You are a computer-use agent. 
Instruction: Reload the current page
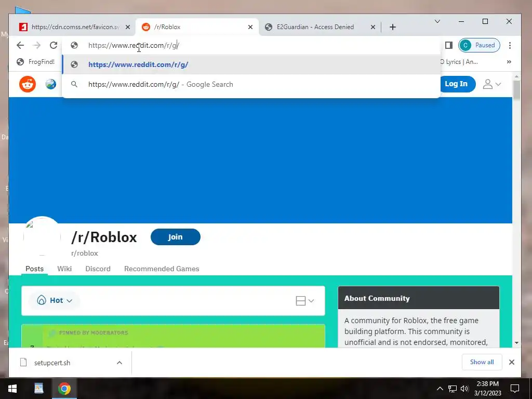(54, 45)
